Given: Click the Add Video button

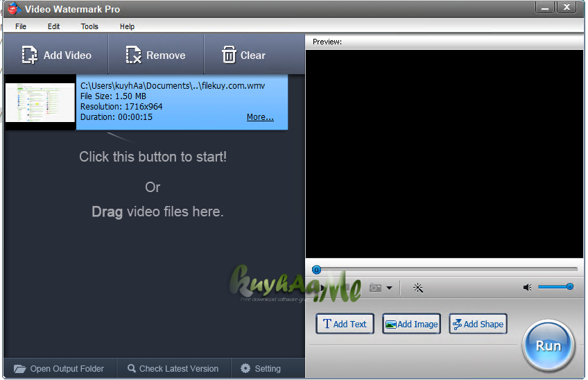Looking at the screenshot, I should pyautogui.click(x=56, y=55).
